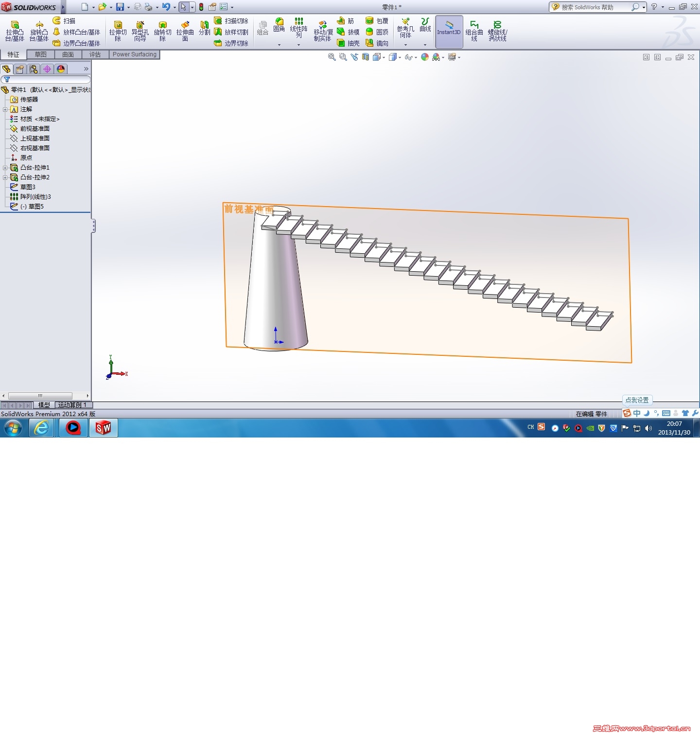Open the Windows Start menu
The width and height of the screenshot is (700, 735).
[13, 428]
